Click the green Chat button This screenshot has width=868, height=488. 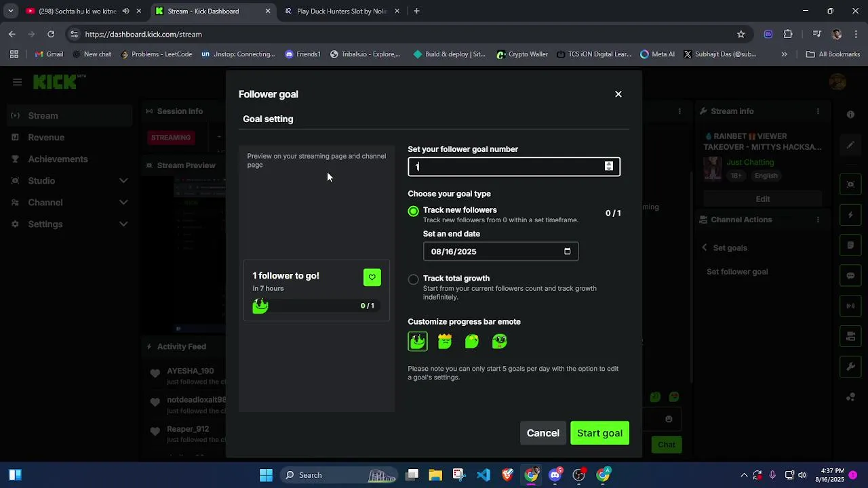point(667,445)
